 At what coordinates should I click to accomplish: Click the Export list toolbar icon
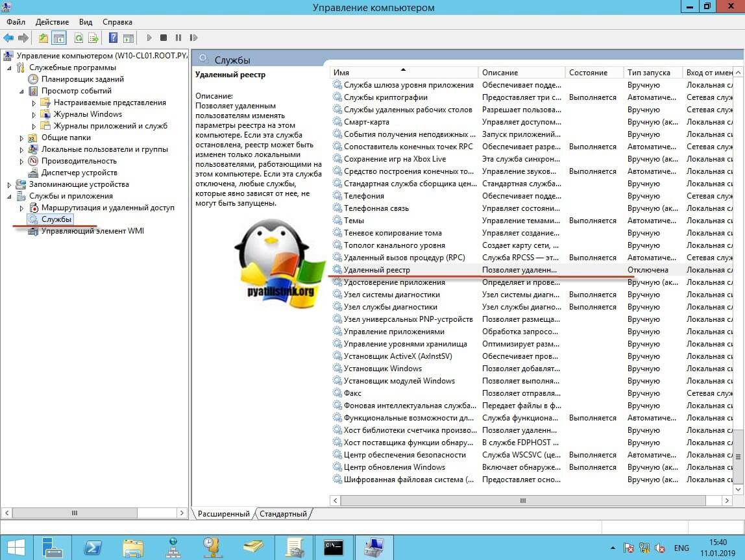(x=93, y=38)
